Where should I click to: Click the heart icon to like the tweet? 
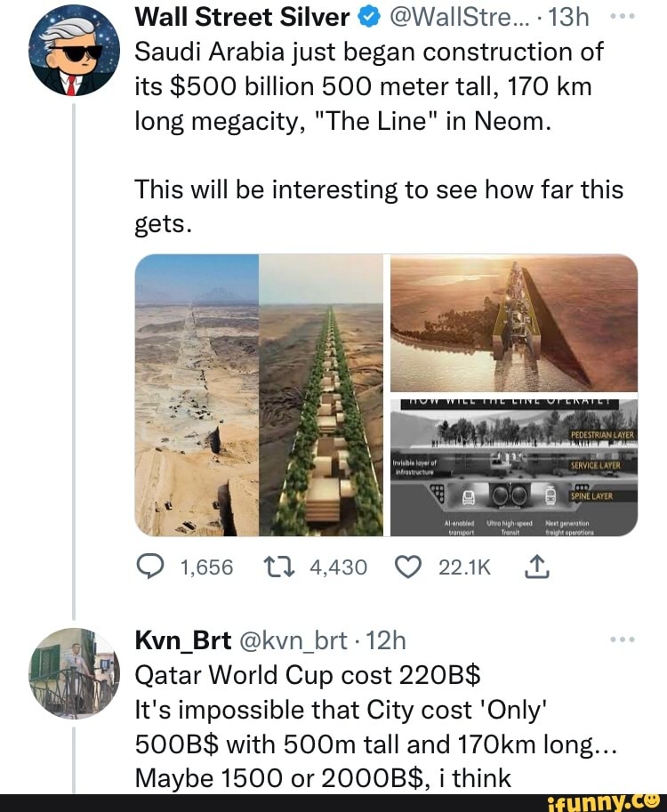click(407, 565)
